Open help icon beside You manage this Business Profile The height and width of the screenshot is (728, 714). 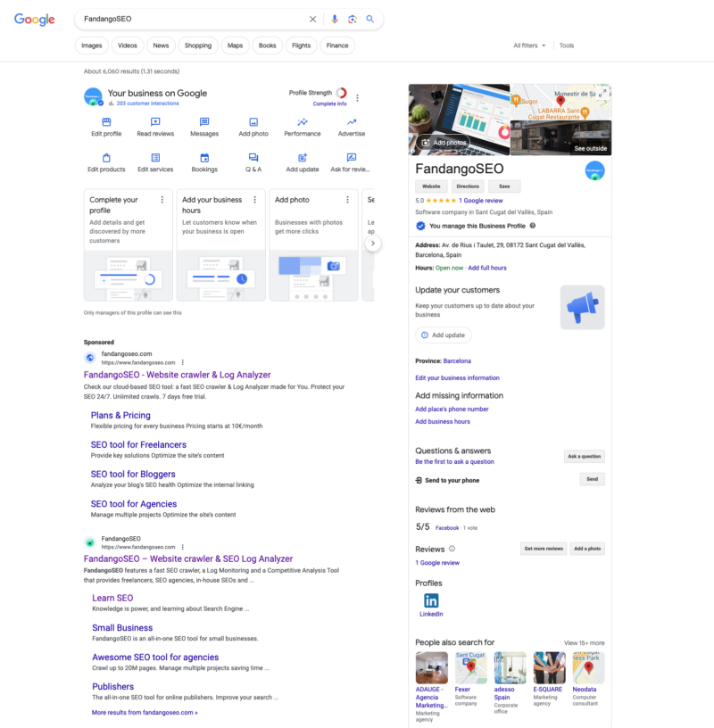coord(533,226)
